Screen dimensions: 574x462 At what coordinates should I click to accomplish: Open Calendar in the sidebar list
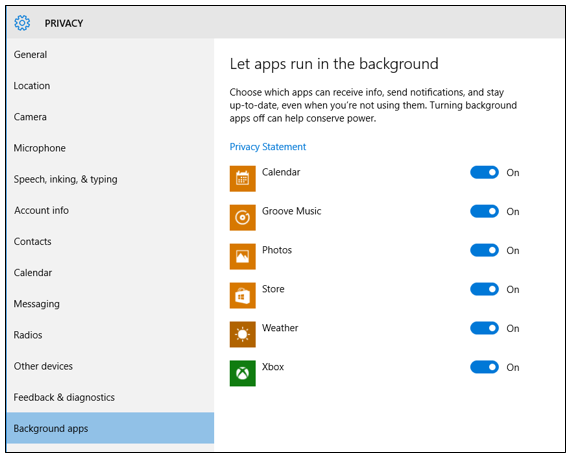pos(110,272)
